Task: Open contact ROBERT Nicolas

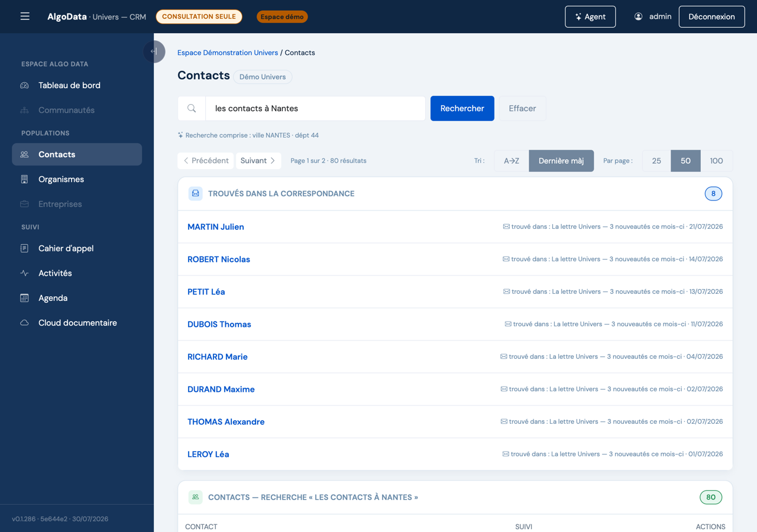Action: coord(219,259)
